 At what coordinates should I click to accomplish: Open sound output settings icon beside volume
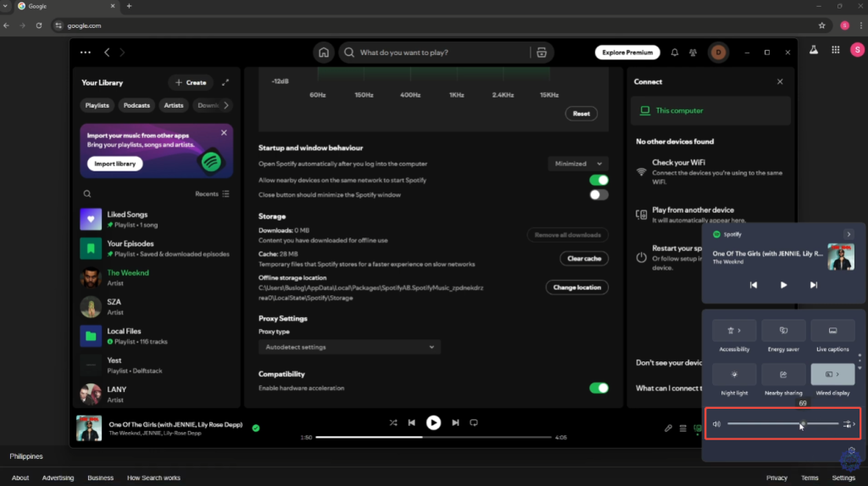coord(849,424)
